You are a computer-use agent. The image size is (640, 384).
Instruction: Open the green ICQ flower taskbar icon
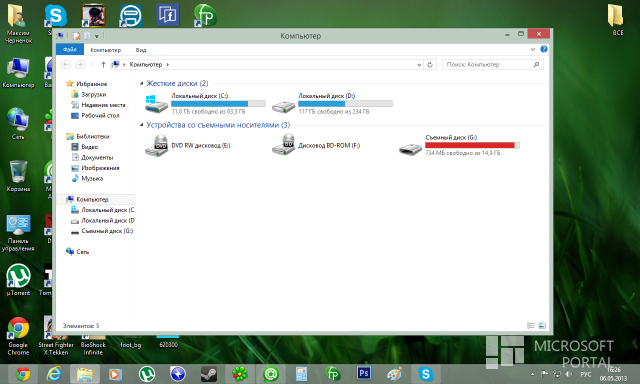click(x=240, y=374)
